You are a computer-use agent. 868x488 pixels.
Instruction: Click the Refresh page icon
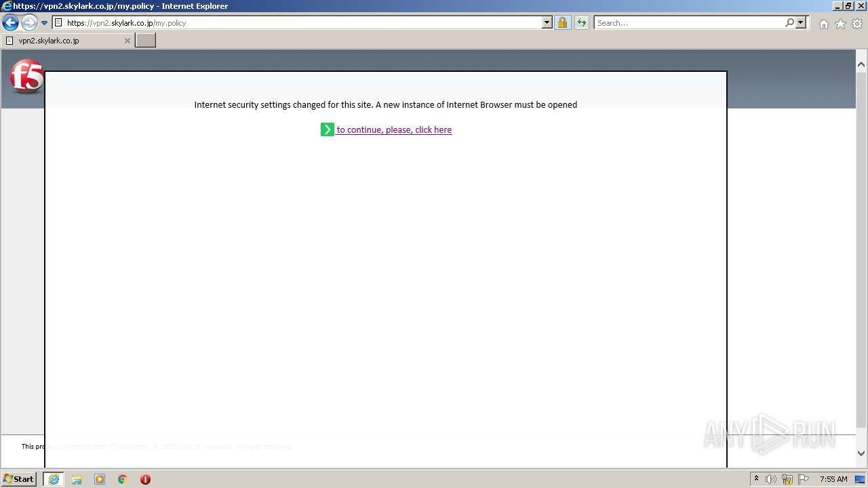(582, 22)
